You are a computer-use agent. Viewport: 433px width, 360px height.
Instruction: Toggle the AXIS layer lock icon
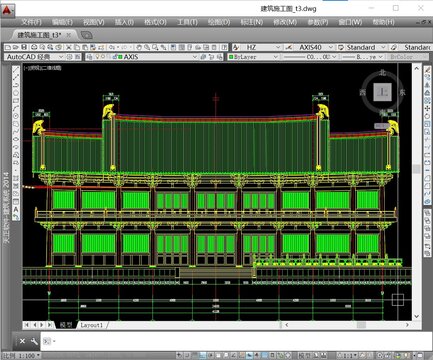click(114, 57)
